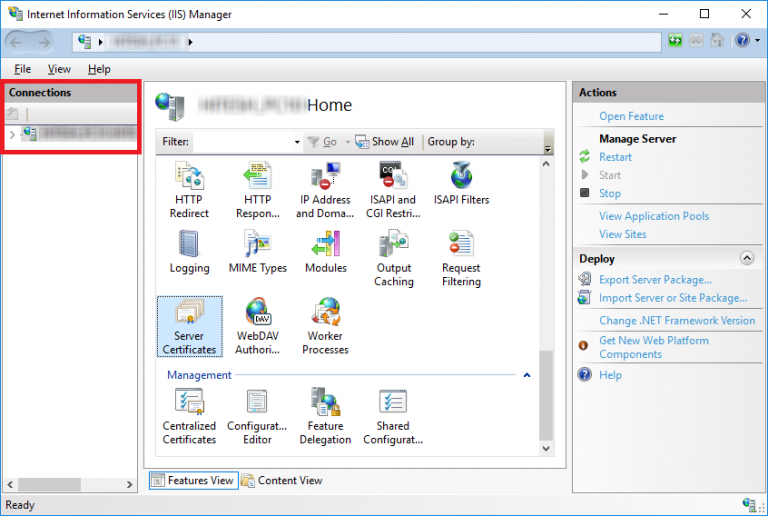
Task: Open the Filter dropdown arrow
Action: (x=297, y=142)
